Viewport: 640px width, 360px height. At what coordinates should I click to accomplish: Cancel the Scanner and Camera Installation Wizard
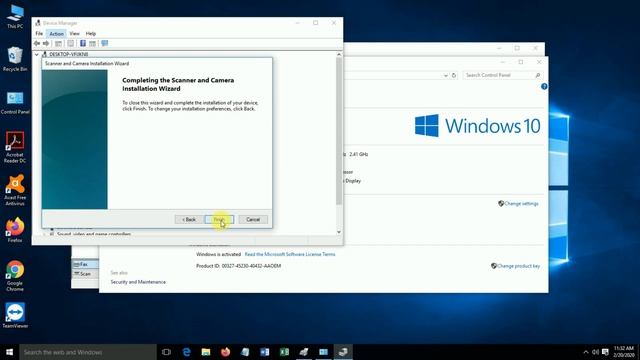(x=253, y=220)
